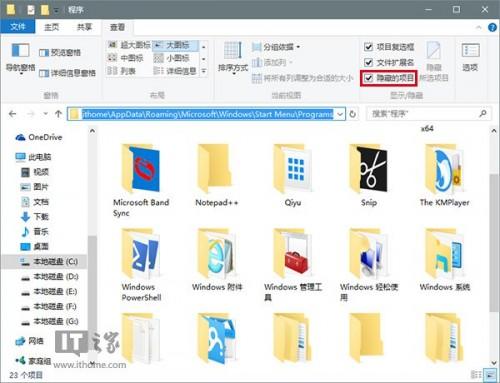
Task: Click the file list vertical scrollbar
Action: pos(494,242)
